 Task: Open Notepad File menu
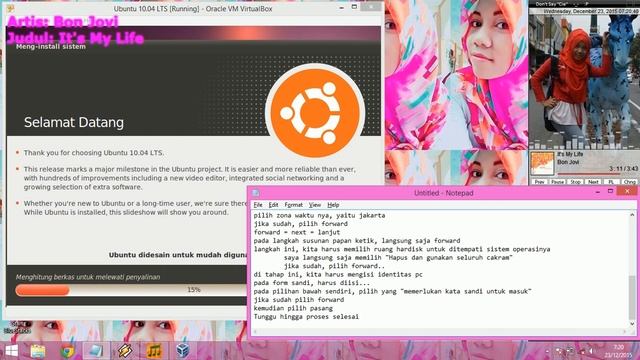[258, 204]
